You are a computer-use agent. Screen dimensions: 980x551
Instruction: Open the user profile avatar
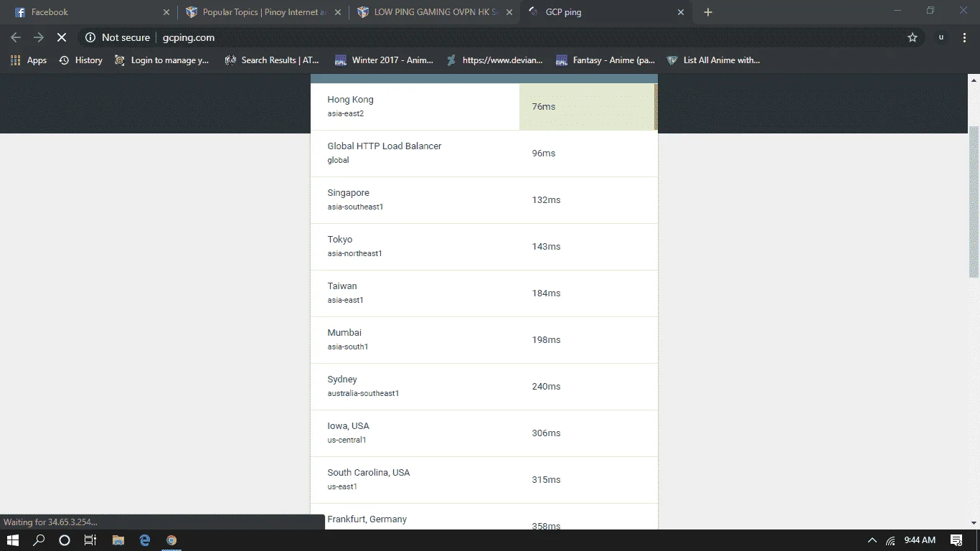(x=941, y=37)
